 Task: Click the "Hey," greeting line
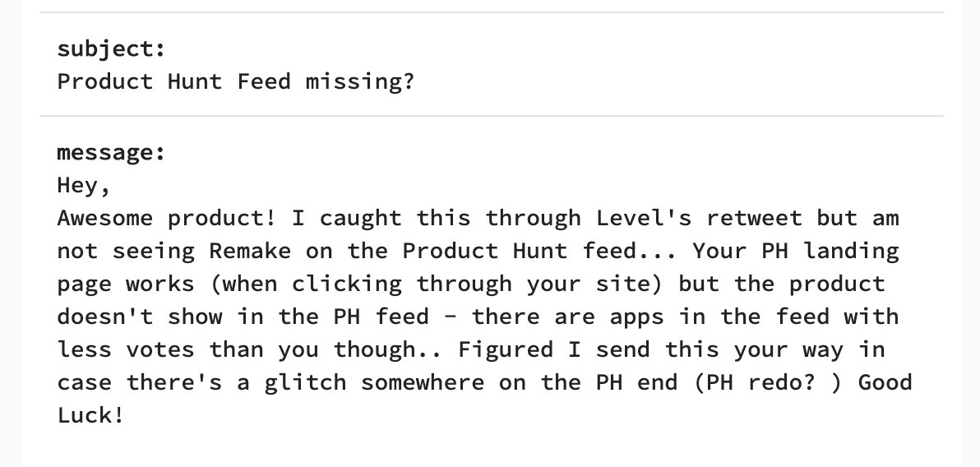pyautogui.click(x=83, y=185)
